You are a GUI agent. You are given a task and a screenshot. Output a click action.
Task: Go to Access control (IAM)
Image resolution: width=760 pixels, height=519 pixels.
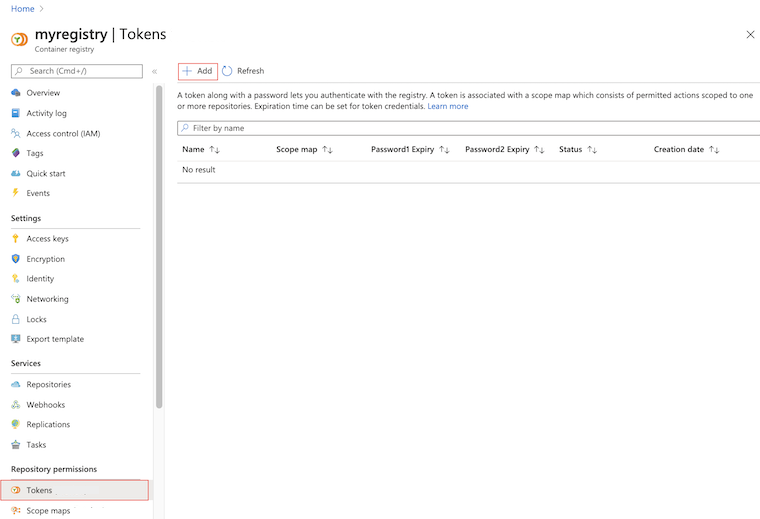pos(63,133)
